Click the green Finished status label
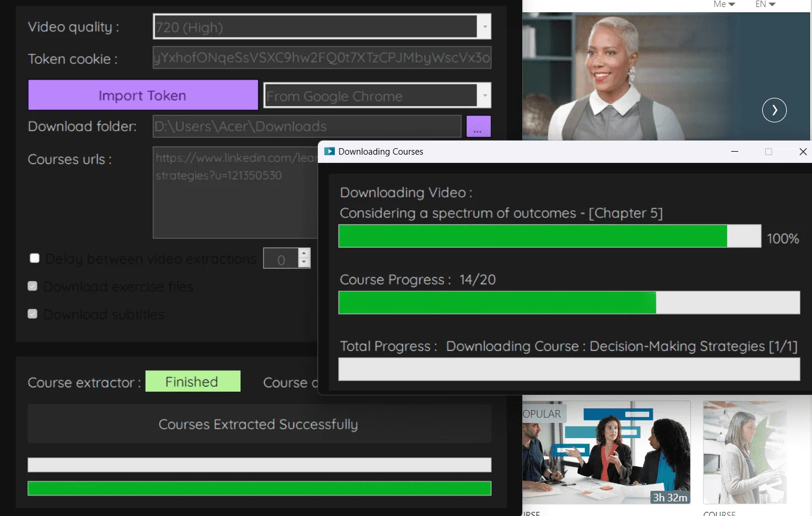Viewport: 812px width, 516px height. tap(193, 381)
